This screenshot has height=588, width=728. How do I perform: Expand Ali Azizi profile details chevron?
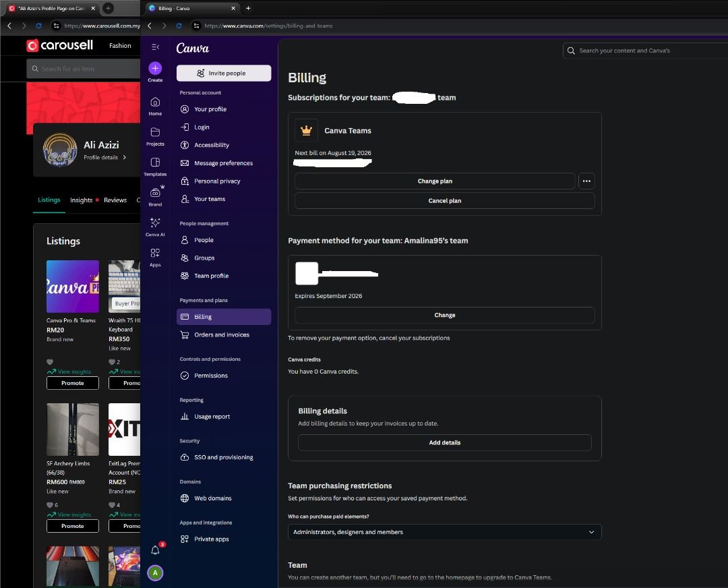[125, 157]
